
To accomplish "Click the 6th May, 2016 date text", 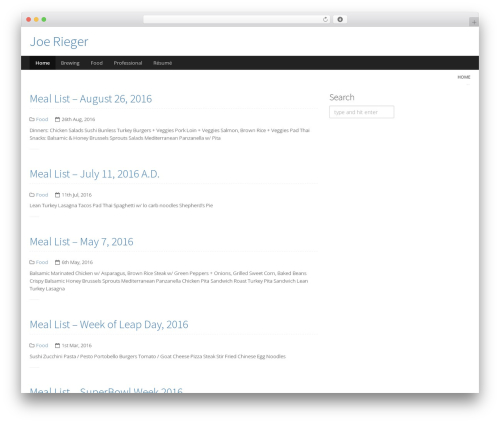I will pos(77,262).
